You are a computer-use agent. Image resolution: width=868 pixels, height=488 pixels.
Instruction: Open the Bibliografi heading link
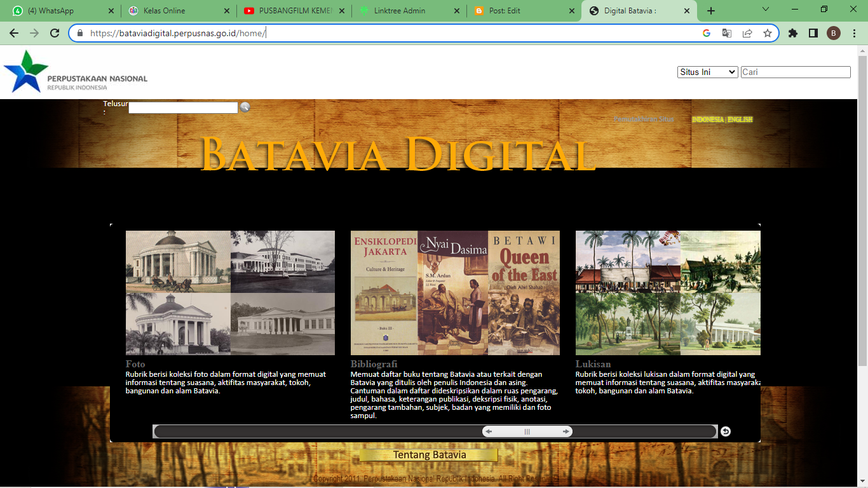point(374,364)
